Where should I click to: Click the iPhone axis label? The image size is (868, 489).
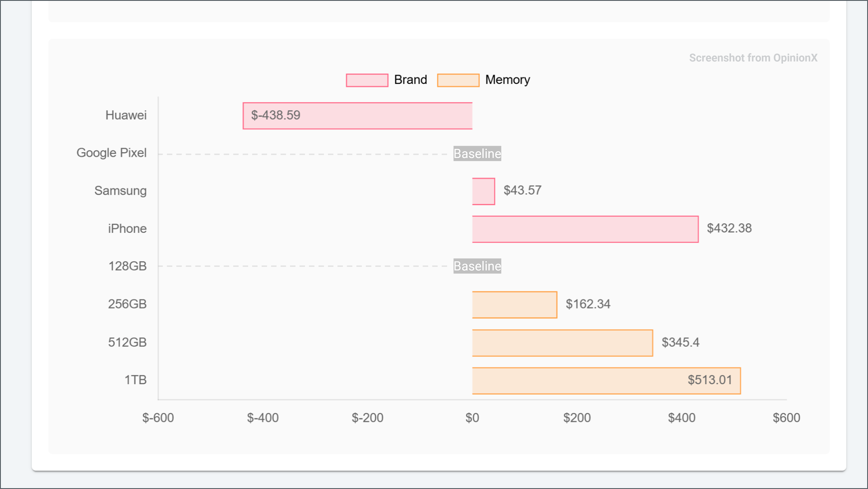[127, 229]
